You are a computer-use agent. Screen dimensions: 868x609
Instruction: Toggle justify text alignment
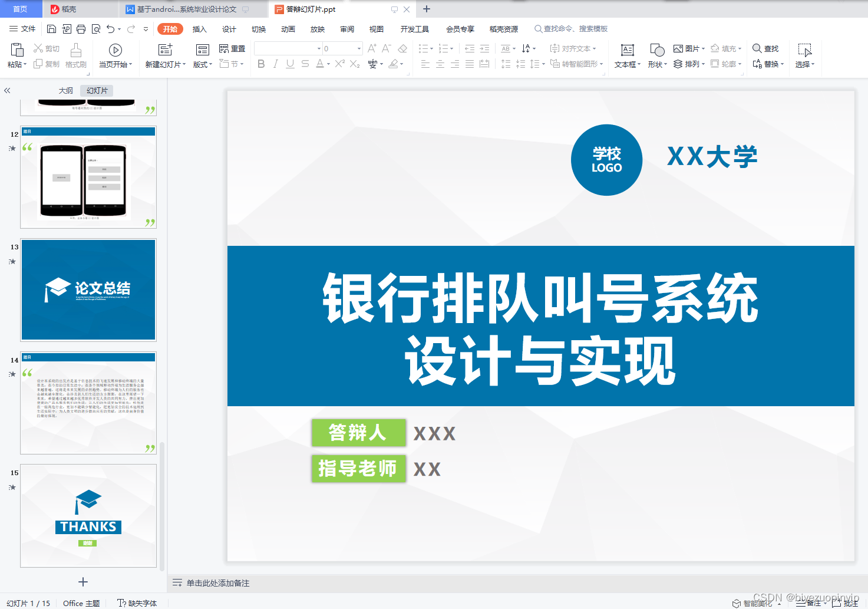pos(470,64)
